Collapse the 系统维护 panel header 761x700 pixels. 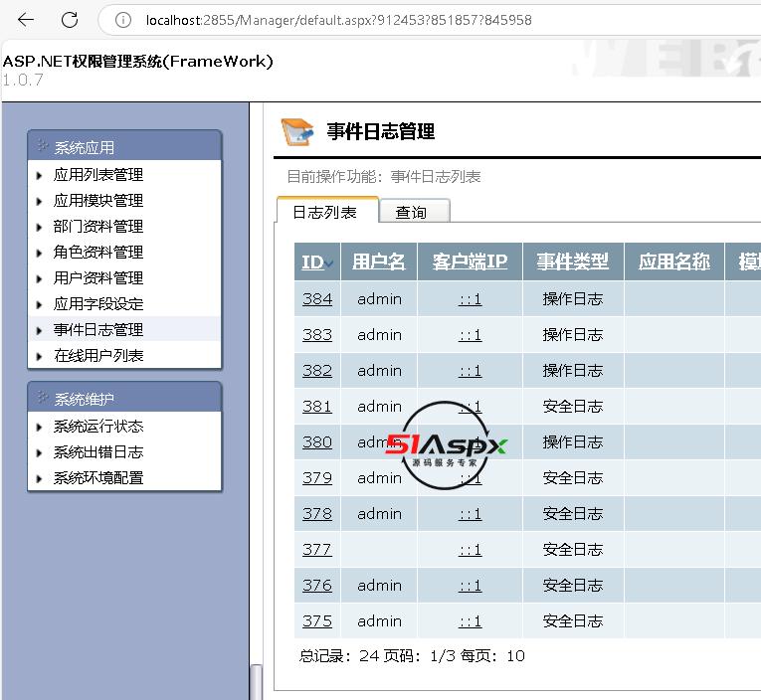[x=124, y=399]
